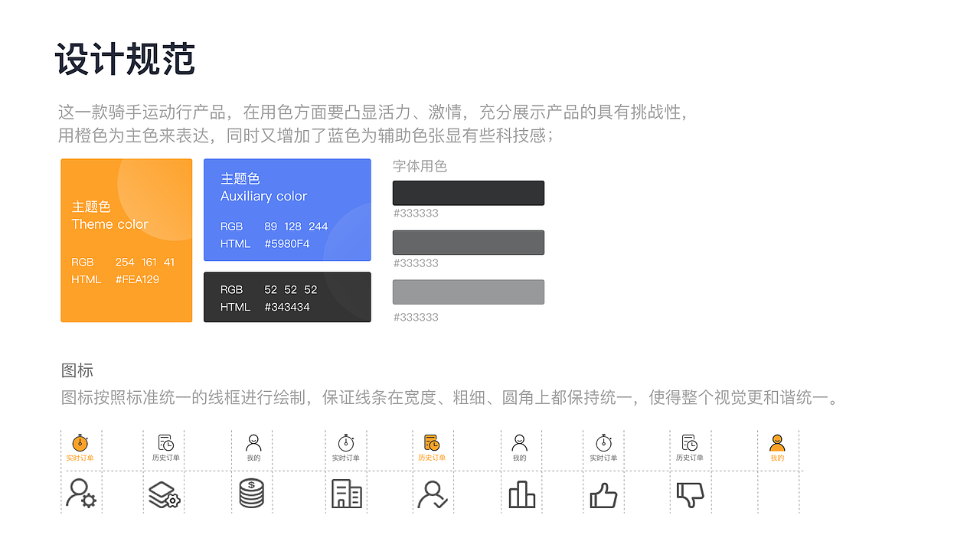Click the orange 我的 profile icon

coord(778,442)
